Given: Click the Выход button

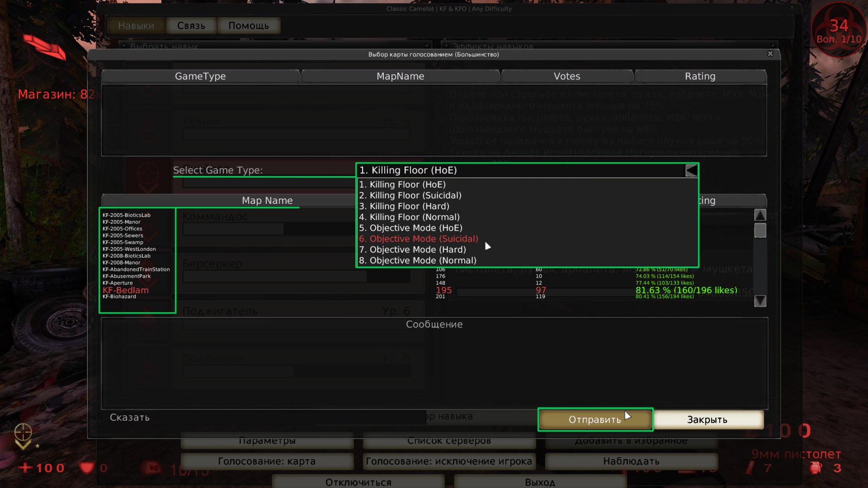Looking at the screenshot, I should pyautogui.click(x=540, y=482).
